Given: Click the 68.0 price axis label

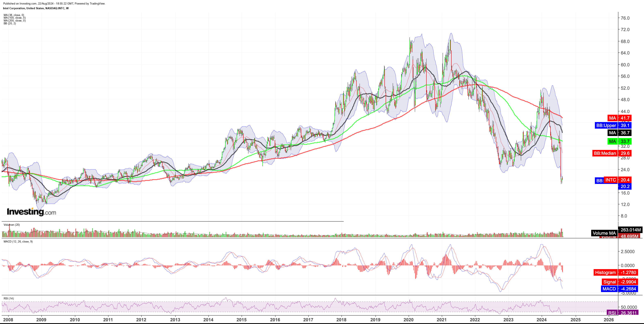Looking at the screenshot, I should 625,41.
